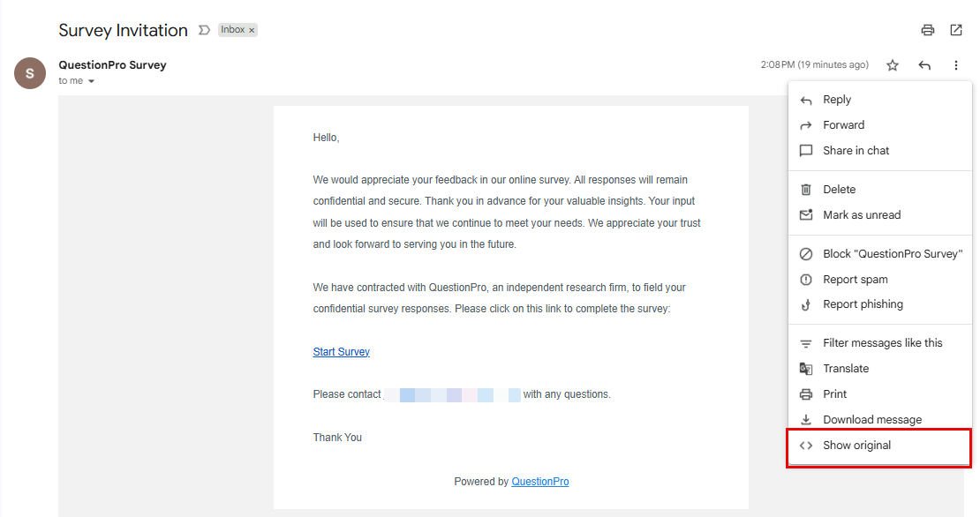Click the reply arrow icon in header

tap(924, 65)
